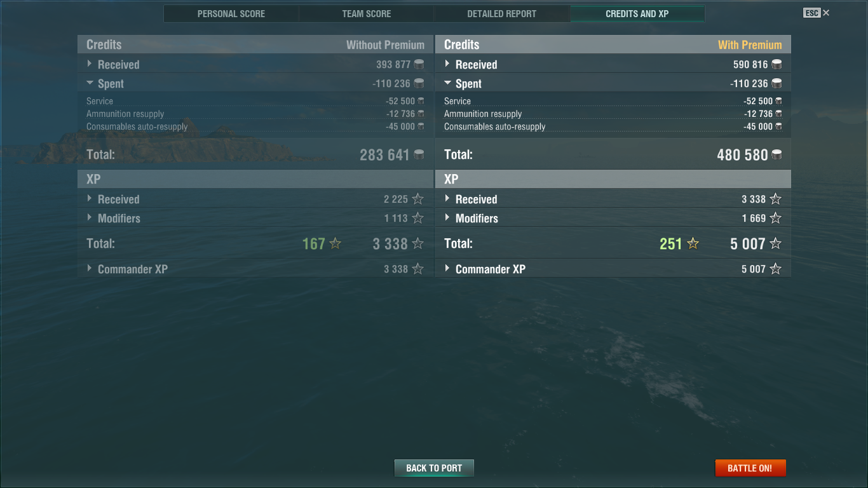
Task: Click the star icon beside the free XP value 251
Action: point(693,243)
